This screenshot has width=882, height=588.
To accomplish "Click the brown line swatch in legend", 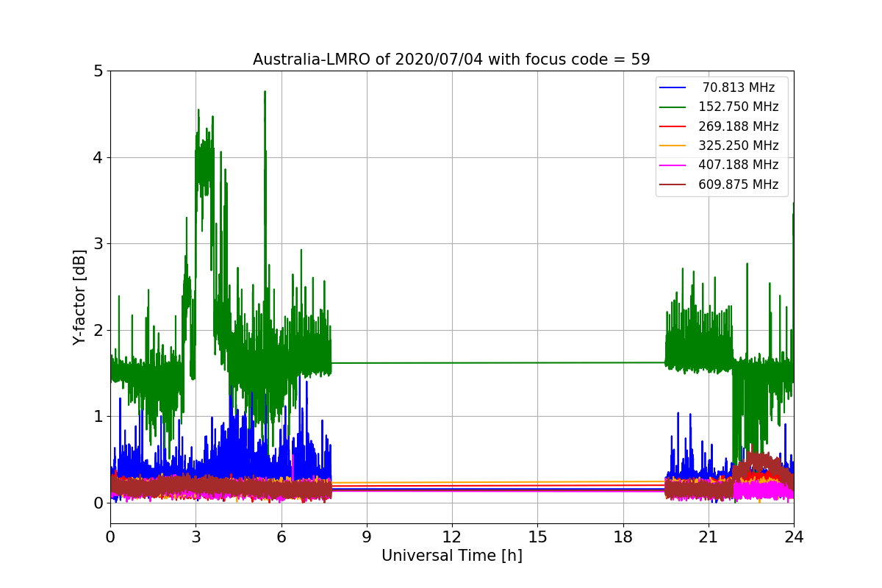I will [x=674, y=185].
